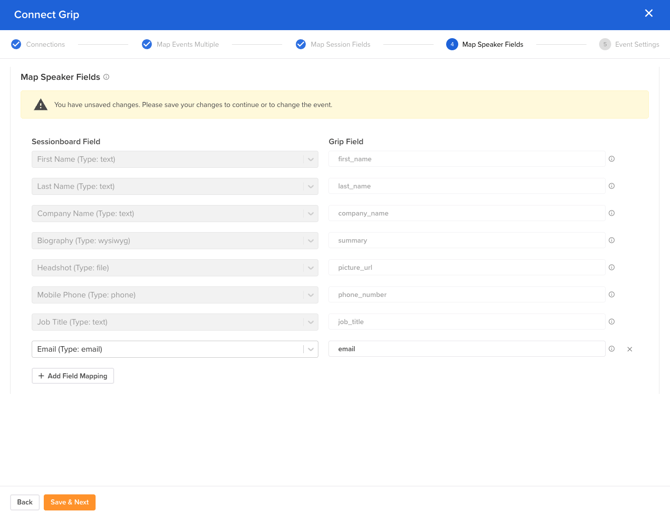Screen dimensions: 670x518
Task: Click info icon for email field
Action: (x=611, y=349)
